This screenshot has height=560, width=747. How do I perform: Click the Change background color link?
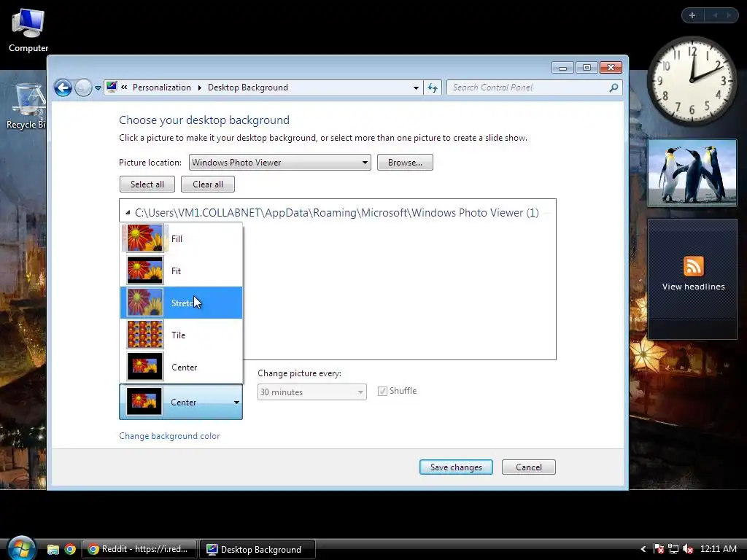click(x=169, y=436)
